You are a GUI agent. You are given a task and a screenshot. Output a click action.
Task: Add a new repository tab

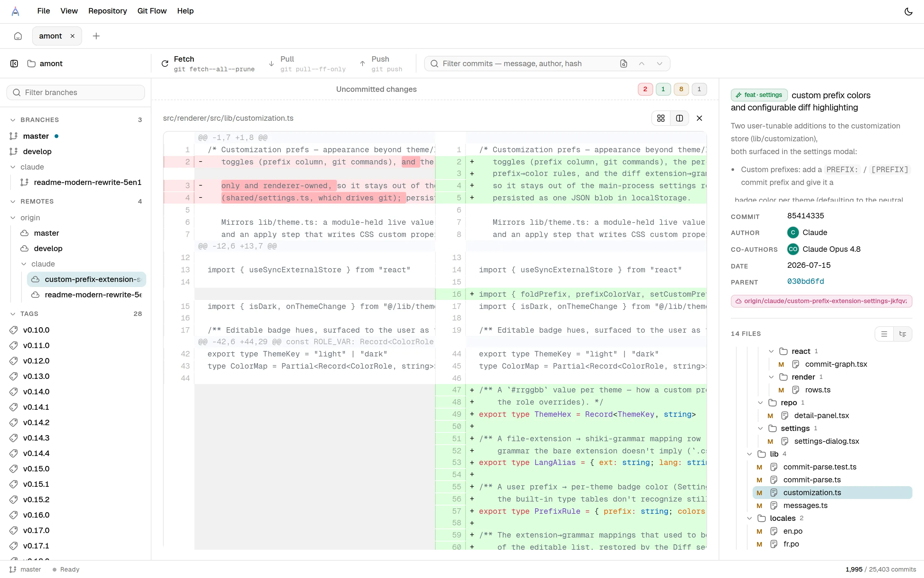96,36
